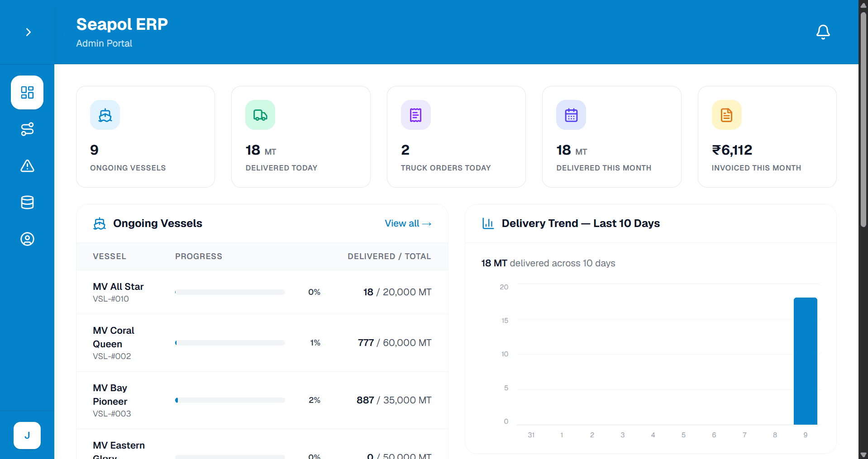Select the MV Eastern Glory vessel name
This screenshot has height=459, width=868.
[x=119, y=450]
